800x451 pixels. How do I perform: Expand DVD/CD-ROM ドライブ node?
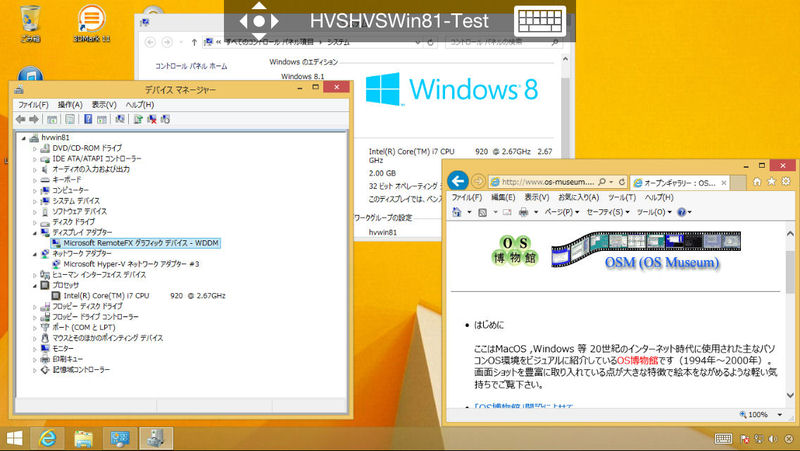tap(35, 148)
